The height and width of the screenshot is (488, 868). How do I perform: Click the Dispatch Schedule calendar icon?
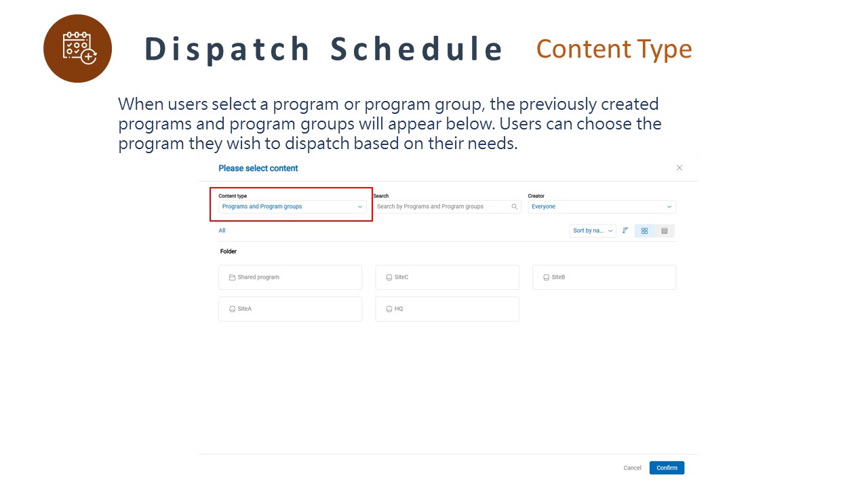tap(78, 48)
